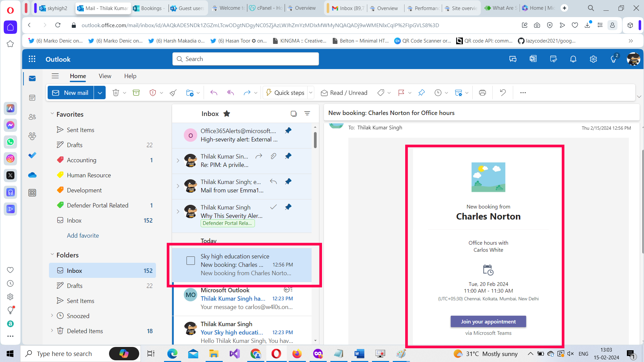The height and width of the screenshot is (362, 644).
Task: Collapse the Favorites section
Action: (x=52, y=114)
